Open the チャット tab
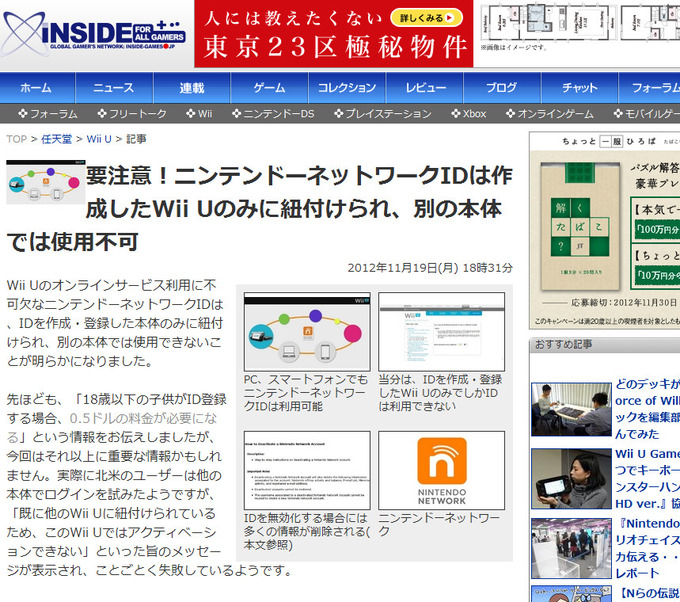Viewport: 680px width, 602px height. 579,88
